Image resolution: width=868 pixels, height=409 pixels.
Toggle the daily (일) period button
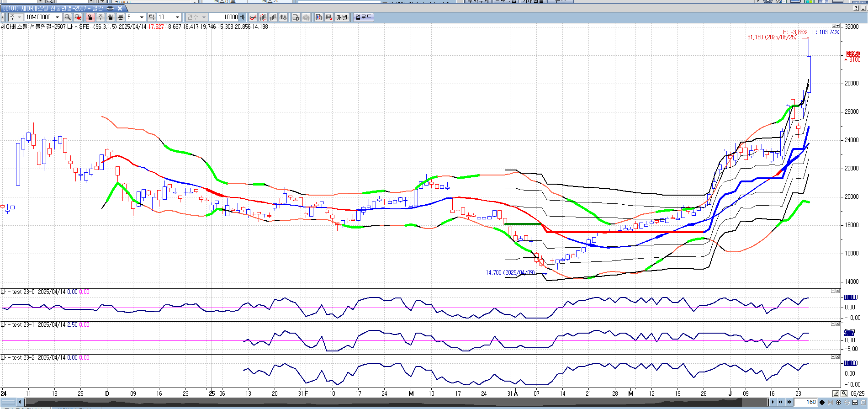coord(90,17)
